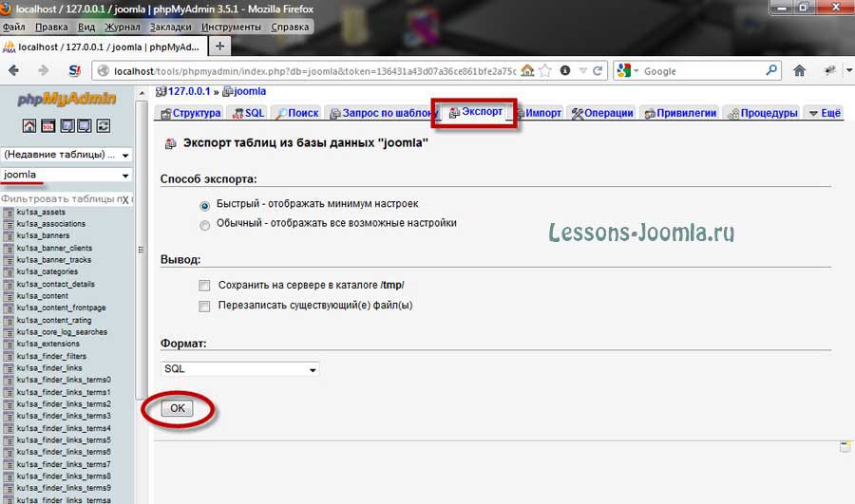Viewport: 855px width, 504px height.
Task: Click the reload navigation frame icon
Action: [103, 125]
